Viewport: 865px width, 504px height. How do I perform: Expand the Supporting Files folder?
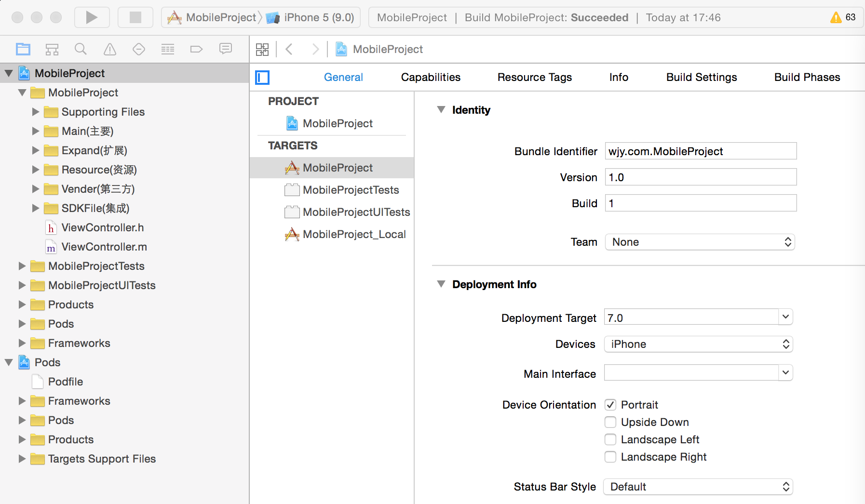point(36,112)
